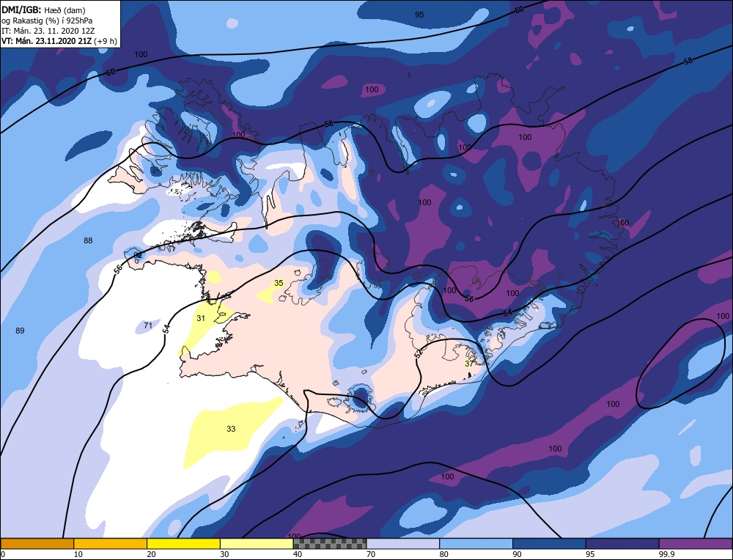Click the humidity value 89 on the map
The image size is (733, 560).
click(x=20, y=331)
